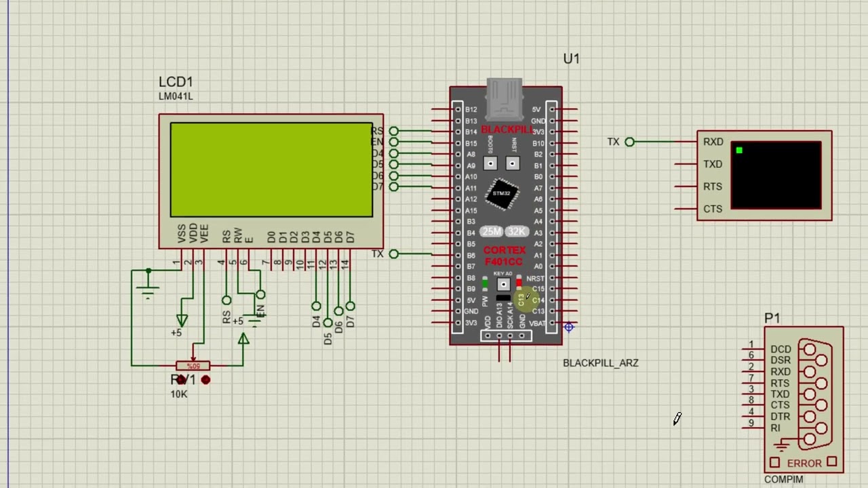This screenshot has height=488, width=868.
Task: Click the virtual terminal black screen
Action: pos(776,175)
